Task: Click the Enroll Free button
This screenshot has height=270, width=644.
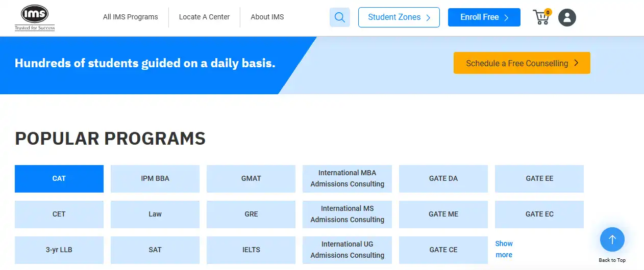Action: point(484,17)
